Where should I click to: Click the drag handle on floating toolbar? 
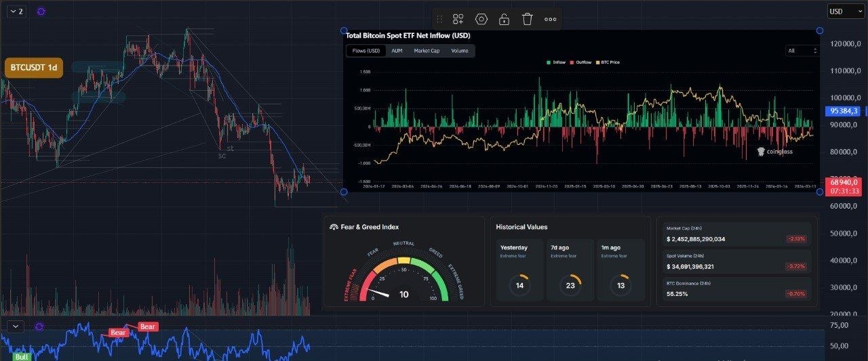point(439,20)
